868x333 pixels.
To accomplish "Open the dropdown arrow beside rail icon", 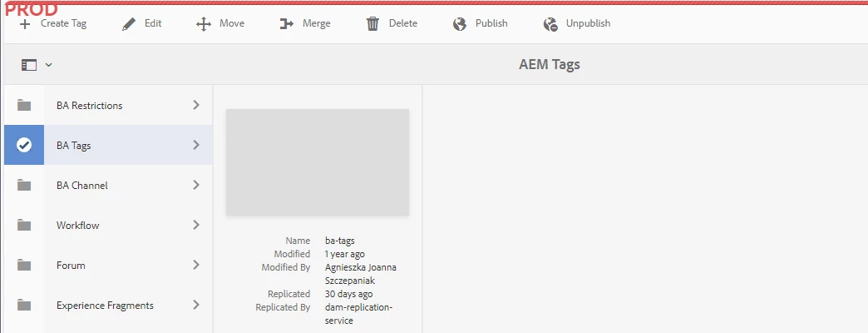I will [49, 65].
